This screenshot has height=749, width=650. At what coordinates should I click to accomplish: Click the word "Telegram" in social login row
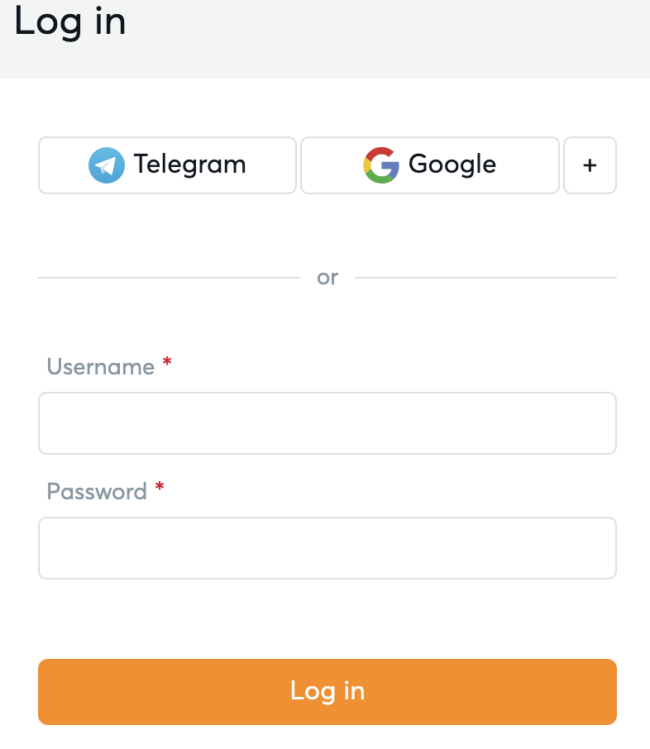click(190, 165)
